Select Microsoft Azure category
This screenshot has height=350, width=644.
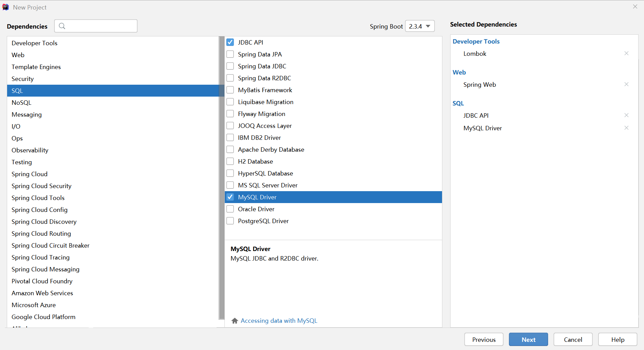(113, 305)
